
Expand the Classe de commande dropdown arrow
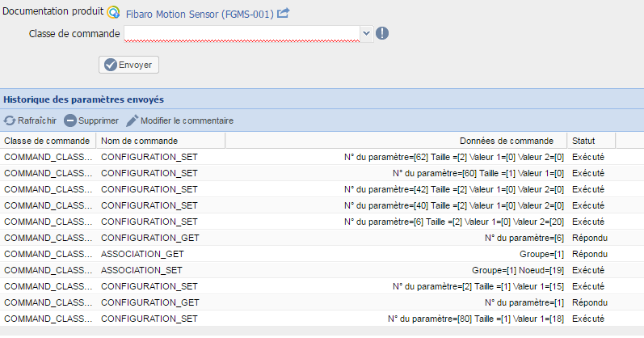(366, 33)
